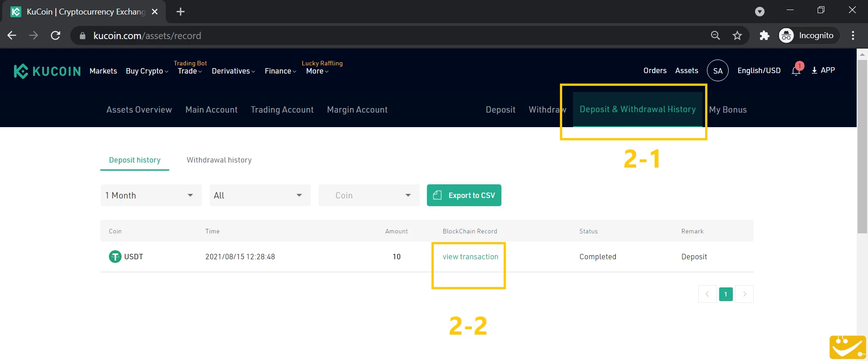Open Margin Account tab
Viewport: 868px width, 361px height.
(x=358, y=109)
